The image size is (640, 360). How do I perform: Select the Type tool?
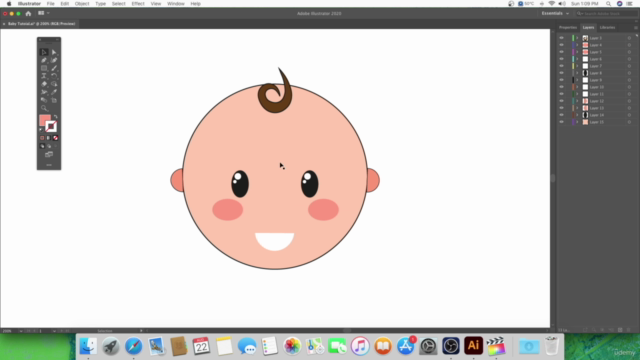coord(44,76)
